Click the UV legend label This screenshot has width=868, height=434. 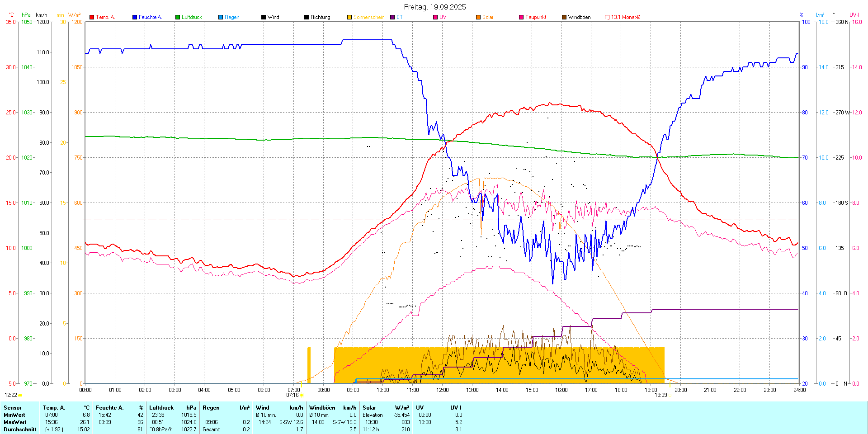pyautogui.click(x=443, y=17)
